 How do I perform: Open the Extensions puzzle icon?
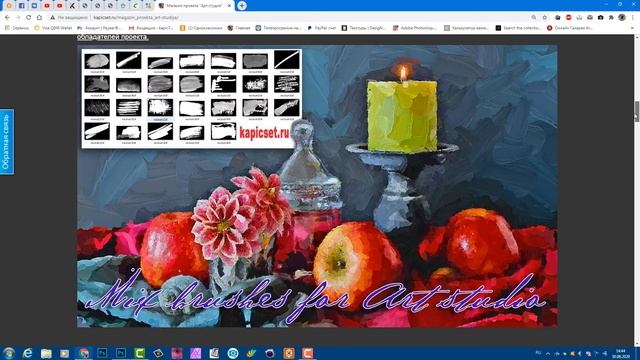pos(611,18)
